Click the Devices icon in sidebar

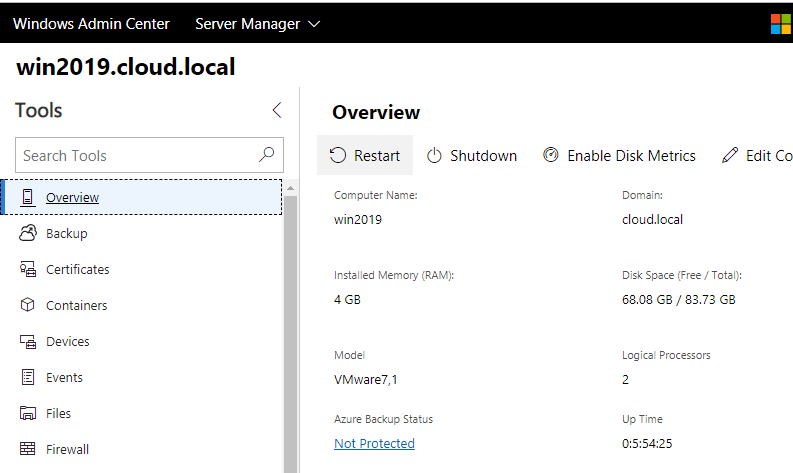[x=28, y=341]
